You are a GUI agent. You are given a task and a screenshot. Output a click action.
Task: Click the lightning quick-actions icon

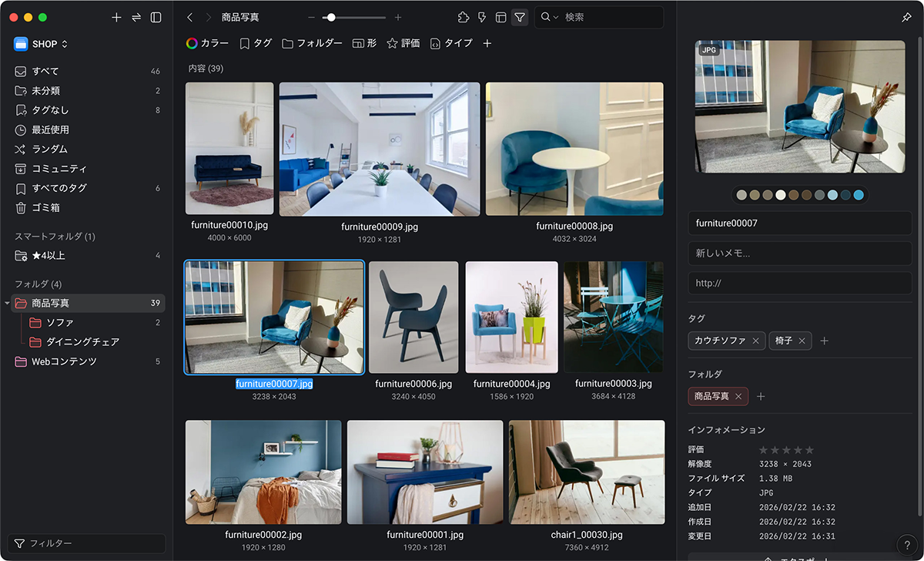point(482,17)
